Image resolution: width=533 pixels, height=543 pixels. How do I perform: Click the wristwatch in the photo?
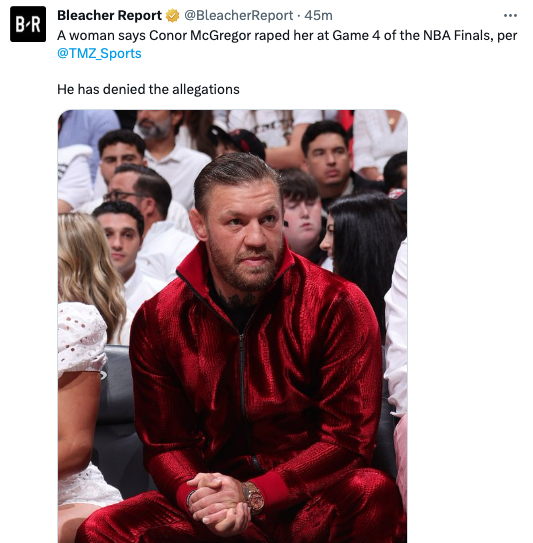(x=254, y=498)
